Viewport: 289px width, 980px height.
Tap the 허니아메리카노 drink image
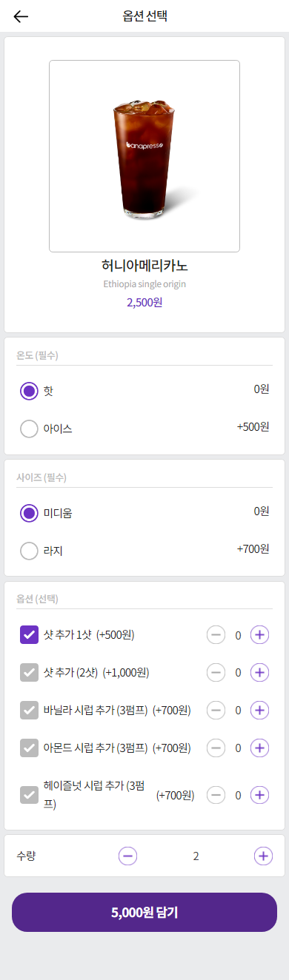(x=144, y=156)
